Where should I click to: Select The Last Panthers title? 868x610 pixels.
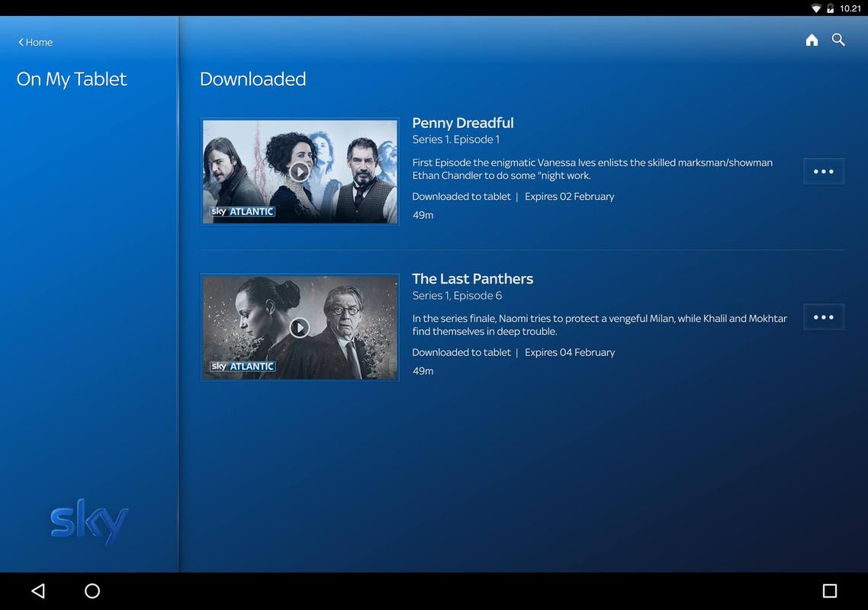pyautogui.click(x=472, y=278)
